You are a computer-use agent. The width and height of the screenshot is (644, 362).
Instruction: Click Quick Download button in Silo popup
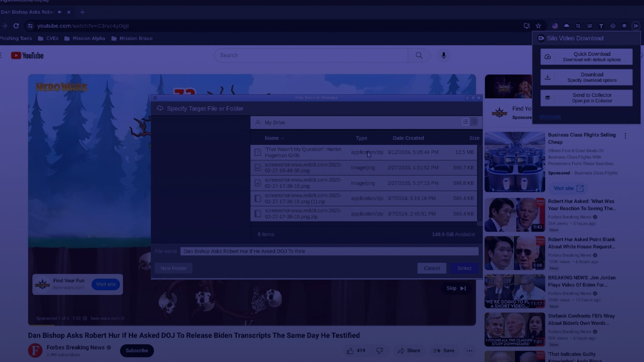coord(586,57)
